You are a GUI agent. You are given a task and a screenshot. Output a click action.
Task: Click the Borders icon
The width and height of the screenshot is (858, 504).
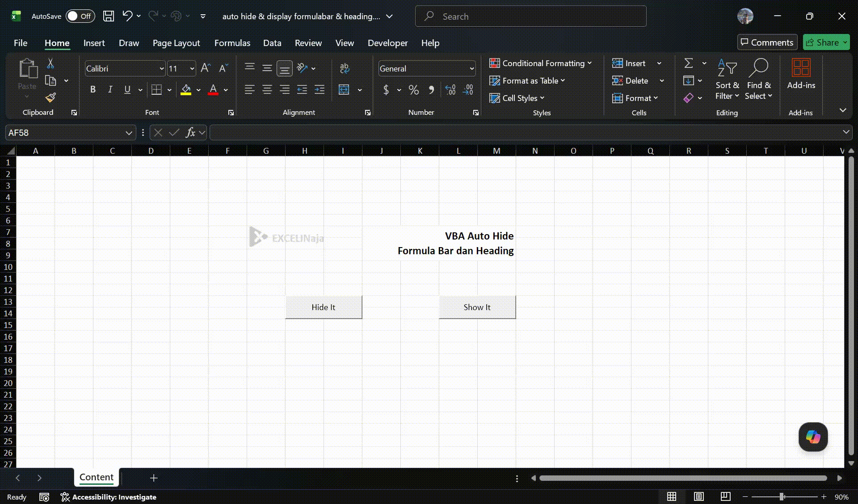156,90
